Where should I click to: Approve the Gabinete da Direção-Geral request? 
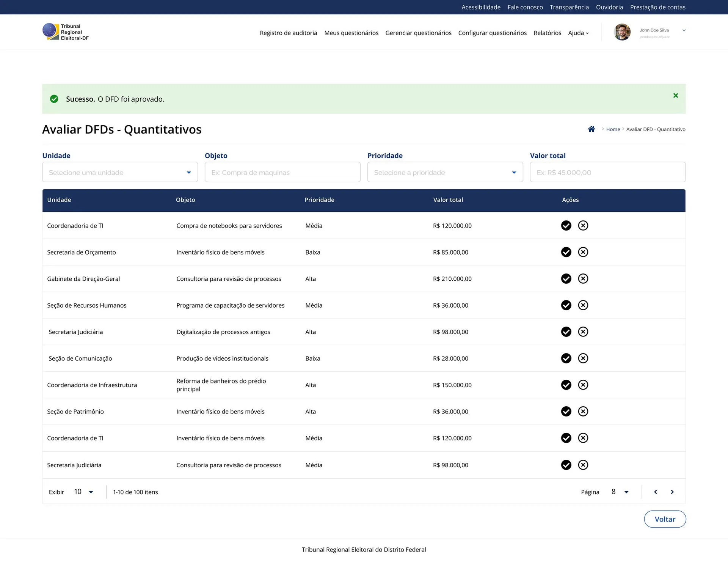tap(566, 279)
